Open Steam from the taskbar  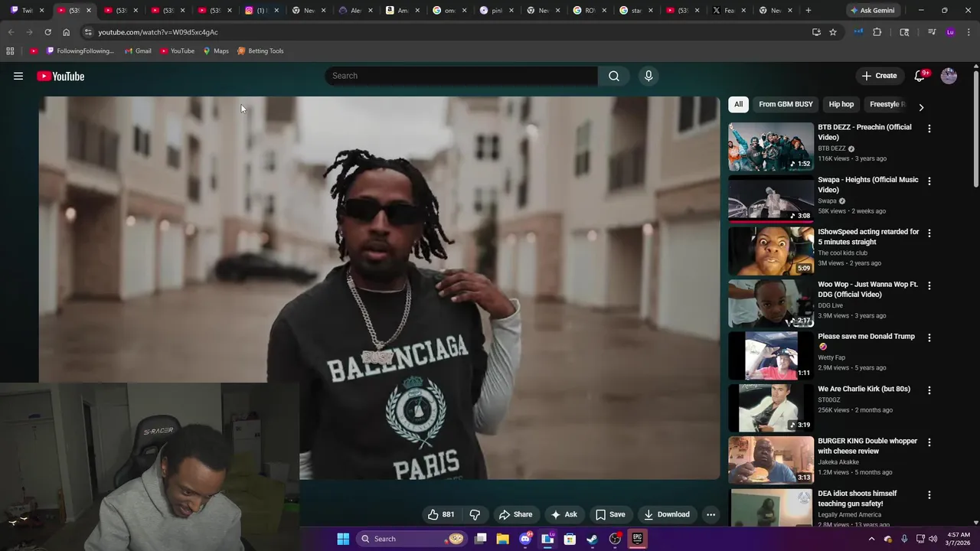click(592, 539)
